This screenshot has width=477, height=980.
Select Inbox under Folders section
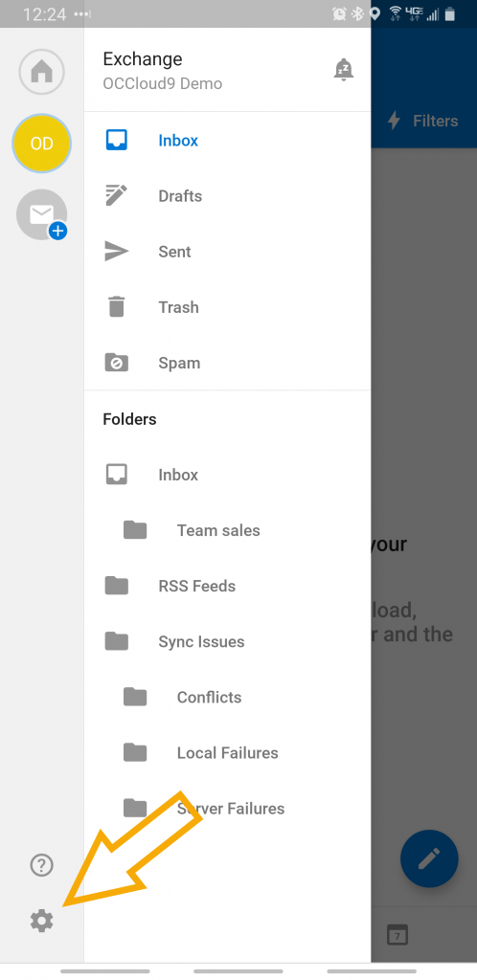[x=228, y=475]
